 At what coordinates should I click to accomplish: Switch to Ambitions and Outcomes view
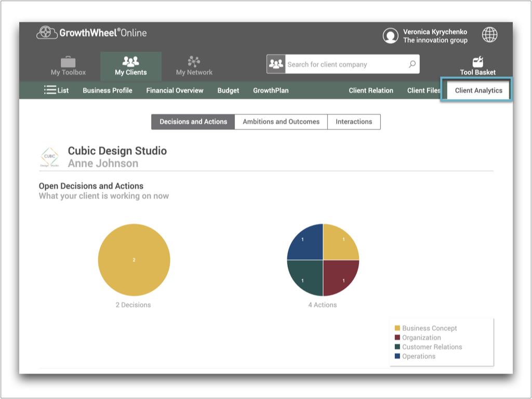coord(281,122)
